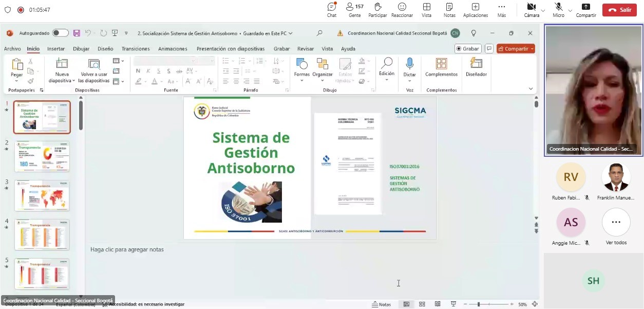Switch to Normal view in status bar

406,304
